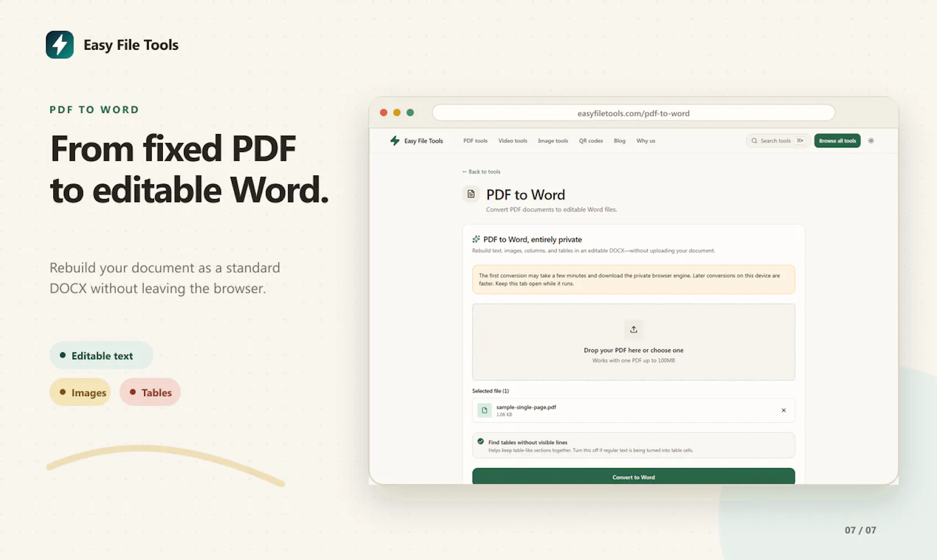
Task: Open the Blog page
Action: click(x=620, y=140)
